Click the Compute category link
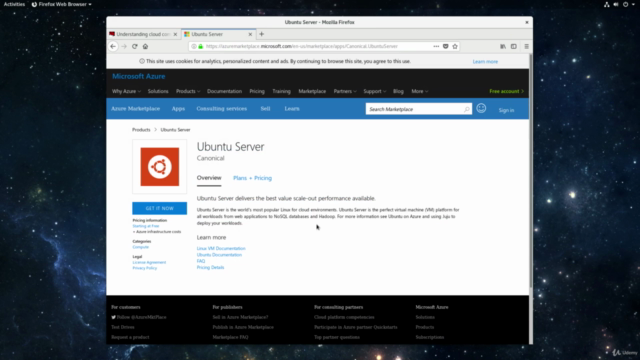The image size is (640, 360). coord(140,247)
